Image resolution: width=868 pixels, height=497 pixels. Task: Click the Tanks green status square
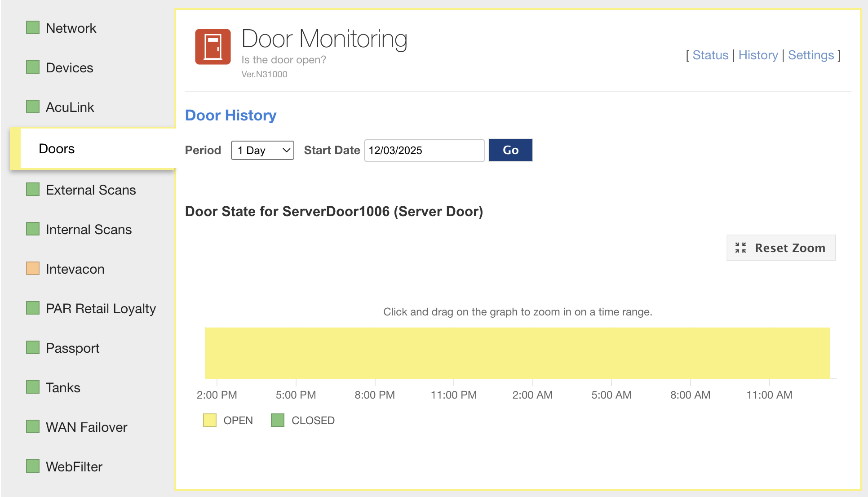(x=33, y=387)
